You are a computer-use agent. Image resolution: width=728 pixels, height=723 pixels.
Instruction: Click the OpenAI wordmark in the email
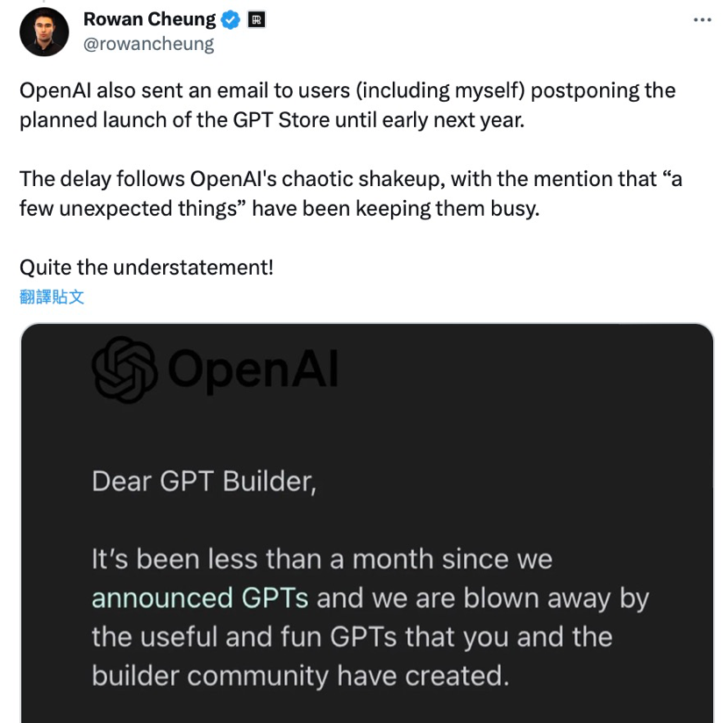[x=253, y=369]
